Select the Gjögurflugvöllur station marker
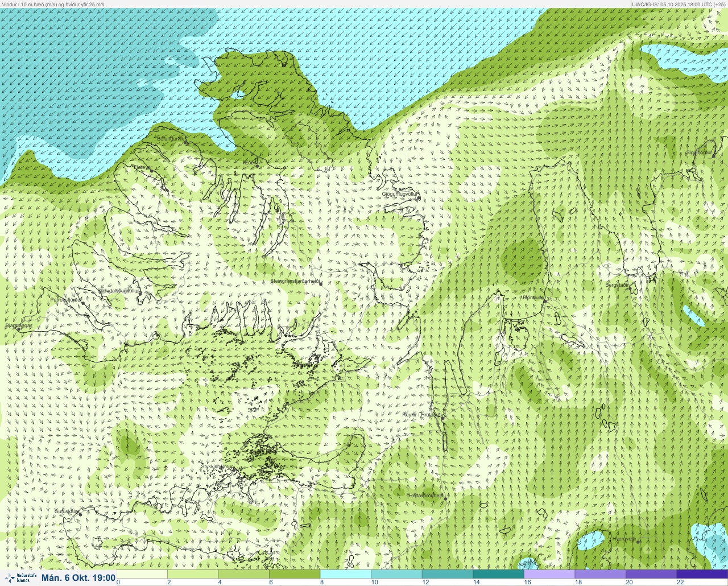This screenshot has height=586, width=728. pos(419,198)
